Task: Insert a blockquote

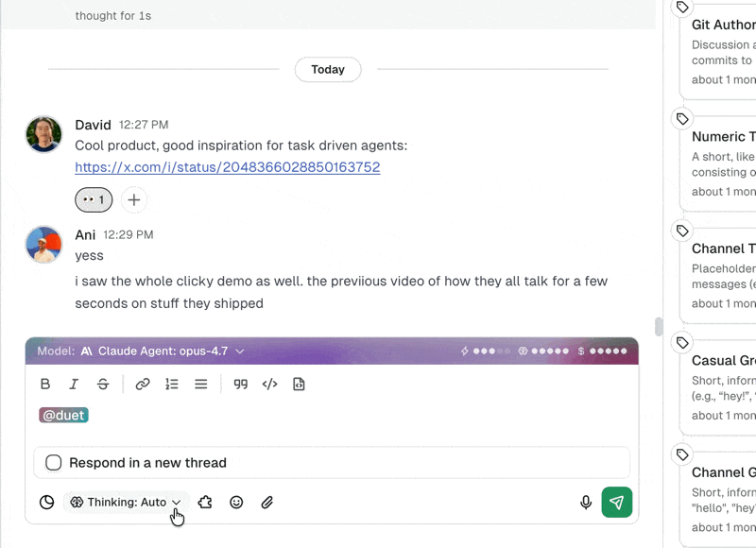Action: point(240,385)
